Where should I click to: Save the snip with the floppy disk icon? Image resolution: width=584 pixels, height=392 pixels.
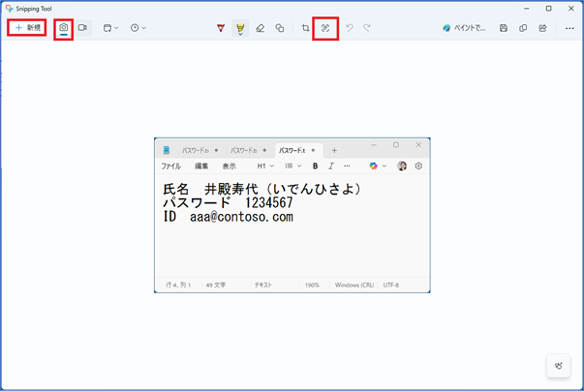[x=504, y=28]
